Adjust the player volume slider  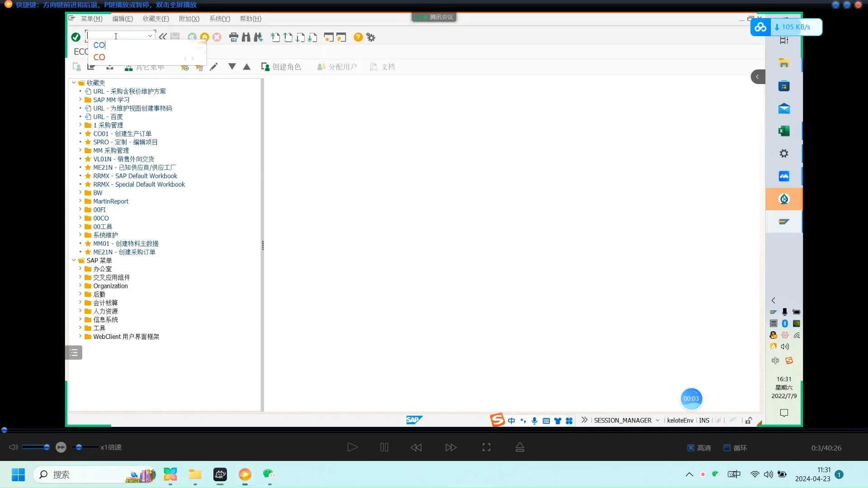35,447
